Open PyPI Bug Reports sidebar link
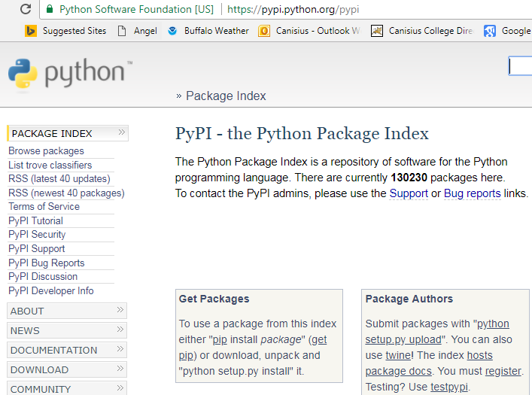The width and height of the screenshot is (532, 395). (47, 263)
